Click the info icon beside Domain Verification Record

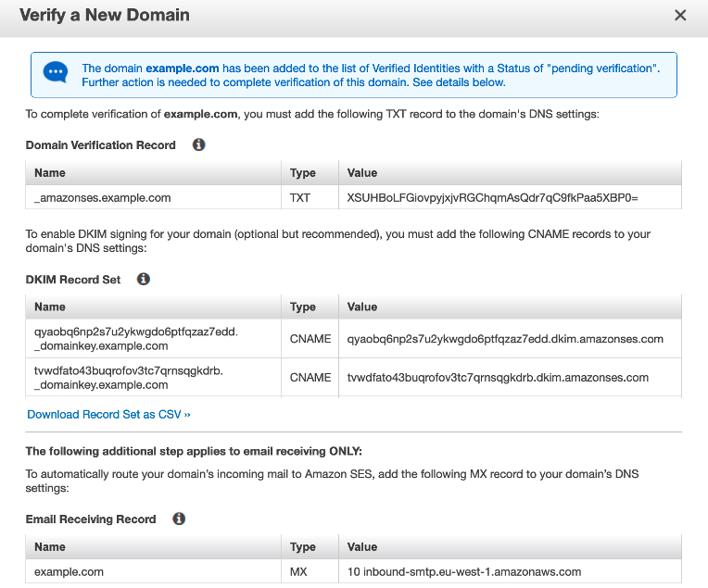click(x=198, y=144)
